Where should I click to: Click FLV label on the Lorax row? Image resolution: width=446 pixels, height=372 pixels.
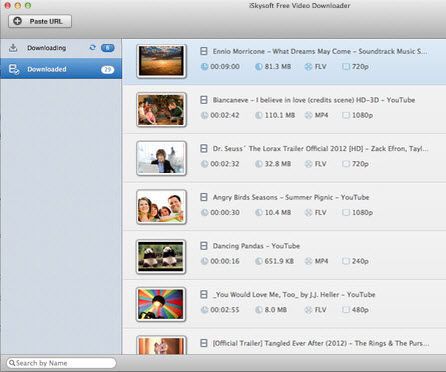321,164
